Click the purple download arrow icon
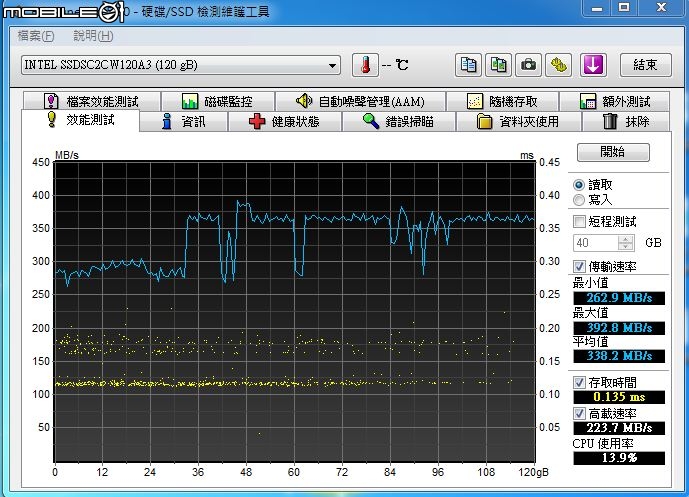The height and width of the screenshot is (497, 689). coord(593,65)
